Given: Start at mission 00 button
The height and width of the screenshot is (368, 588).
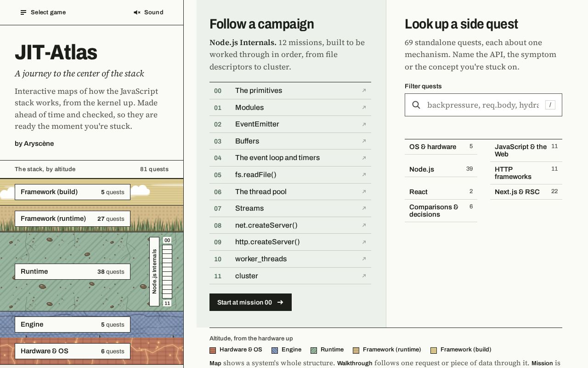Looking at the screenshot, I should 250,302.
